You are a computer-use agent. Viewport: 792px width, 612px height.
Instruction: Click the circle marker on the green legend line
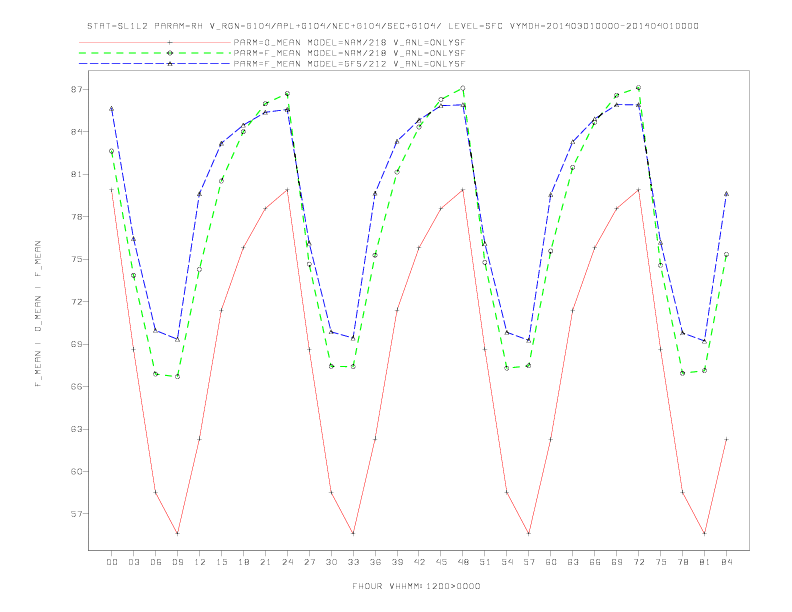pyautogui.click(x=170, y=53)
